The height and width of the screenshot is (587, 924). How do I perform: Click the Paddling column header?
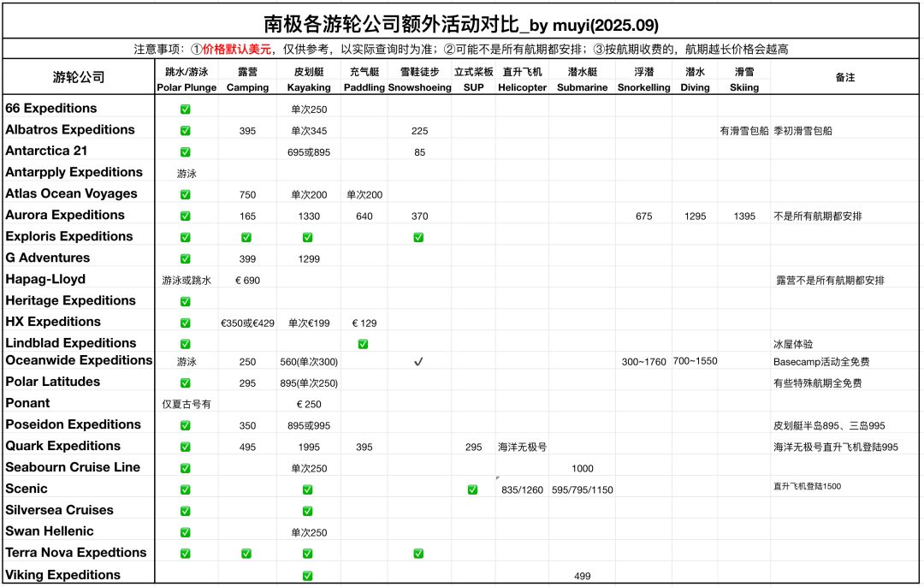[x=364, y=87]
